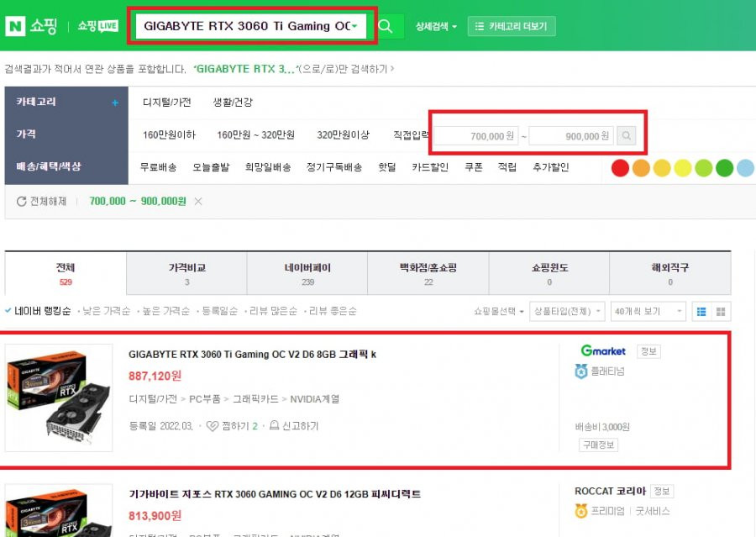Switch to the 쇼핑윈도 tab
Image resolution: width=756 pixels, height=537 pixels.
[549, 274]
